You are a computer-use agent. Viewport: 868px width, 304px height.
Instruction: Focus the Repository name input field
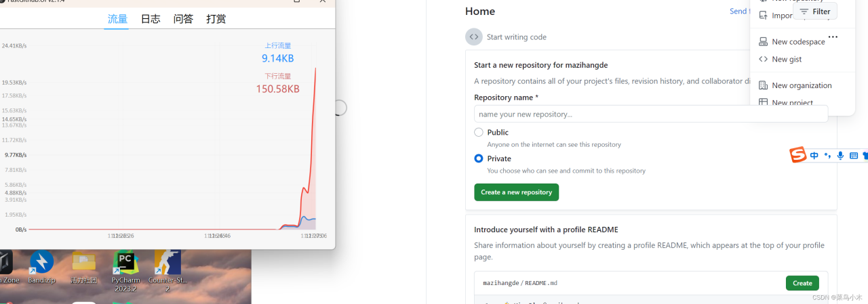point(650,114)
